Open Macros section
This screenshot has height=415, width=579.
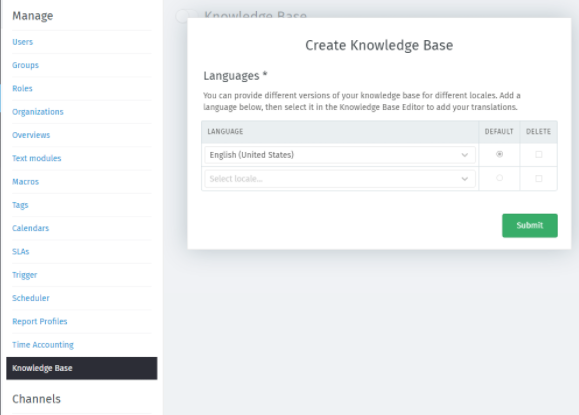[25, 182]
